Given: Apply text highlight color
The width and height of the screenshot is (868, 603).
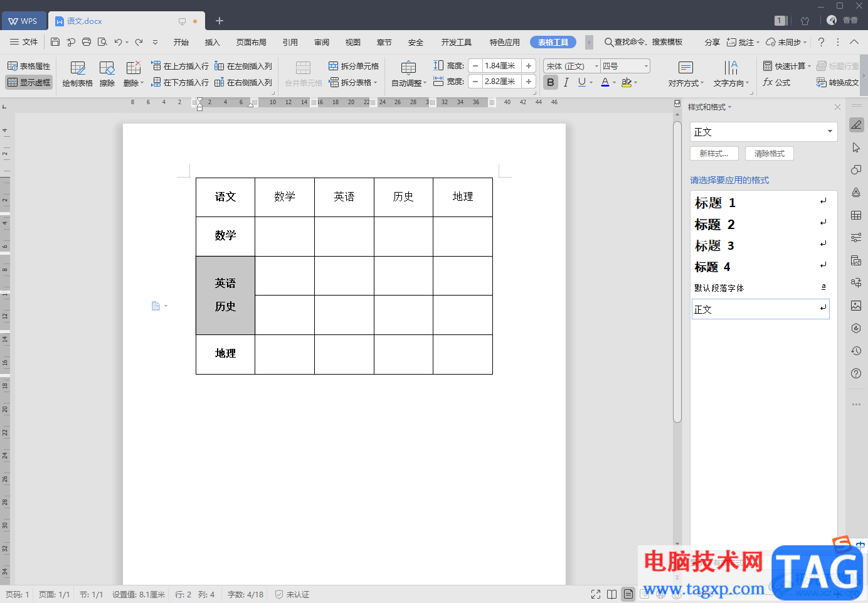Looking at the screenshot, I should point(627,82).
